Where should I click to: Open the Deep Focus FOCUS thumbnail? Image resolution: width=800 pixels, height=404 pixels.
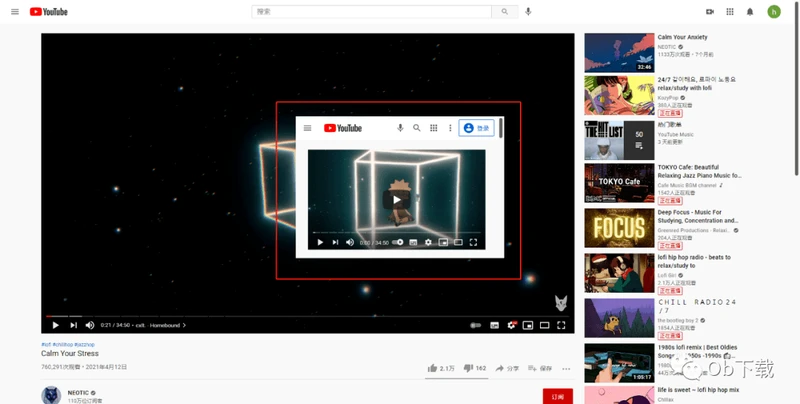[619, 228]
